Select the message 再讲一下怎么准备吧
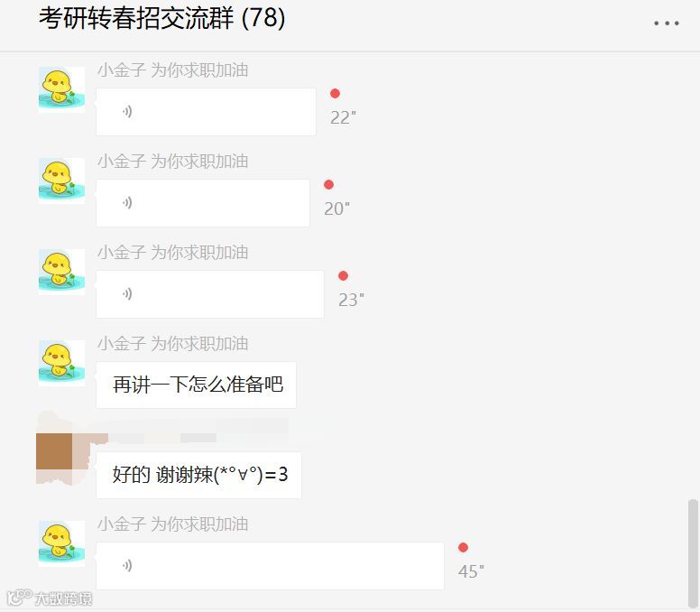This screenshot has width=700, height=612. pyautogui.click(x=196, y=385)
